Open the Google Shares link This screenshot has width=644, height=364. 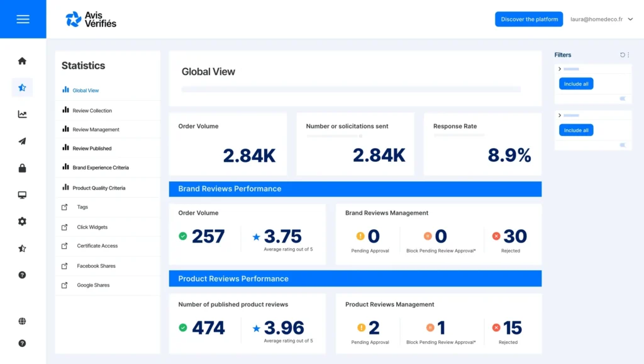[93, 285]
